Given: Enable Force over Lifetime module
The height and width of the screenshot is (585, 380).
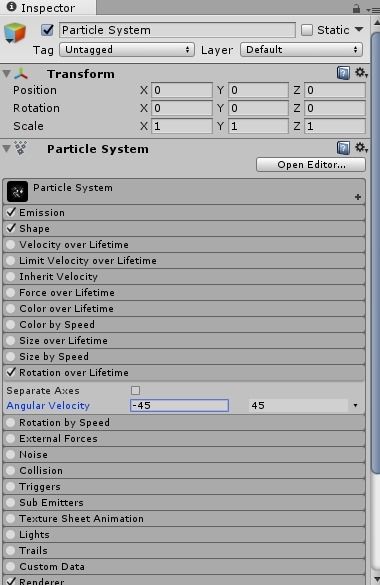Looking at the screenshot, I should pyautogui.click(x=11, y=292).
